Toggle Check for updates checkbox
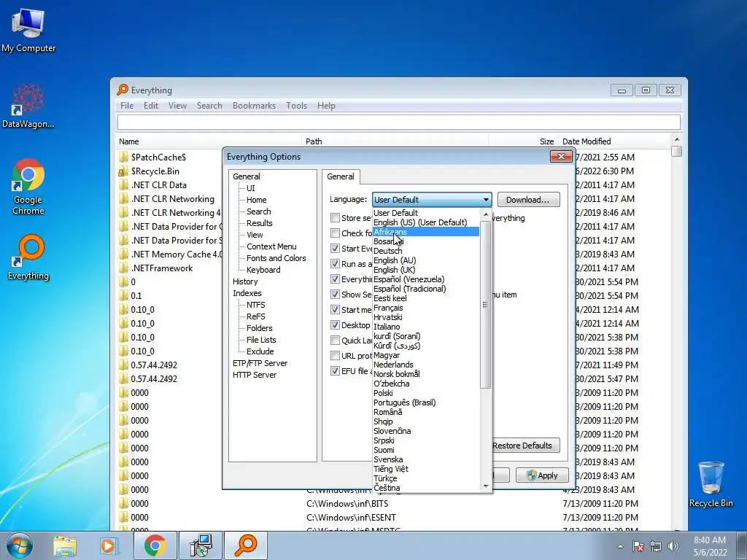747x560 pixels. (335, 233)
